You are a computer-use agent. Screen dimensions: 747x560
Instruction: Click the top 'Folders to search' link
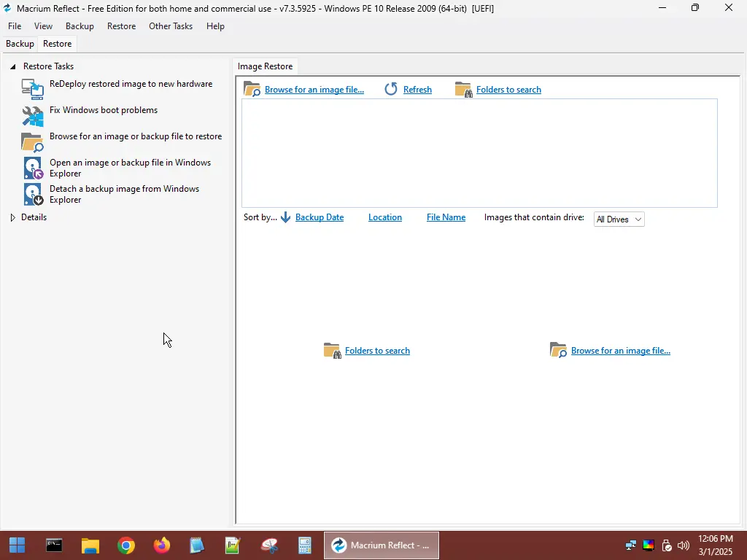[x=508, y=90]
